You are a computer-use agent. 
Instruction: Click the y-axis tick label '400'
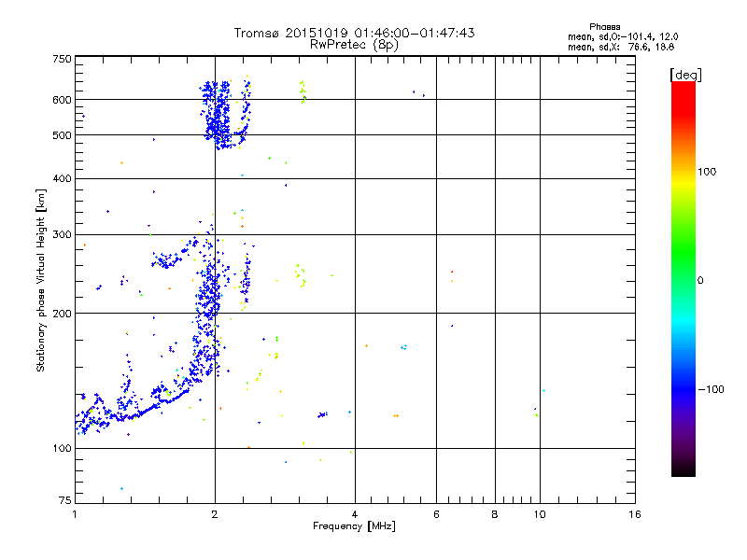pos(62,178)
